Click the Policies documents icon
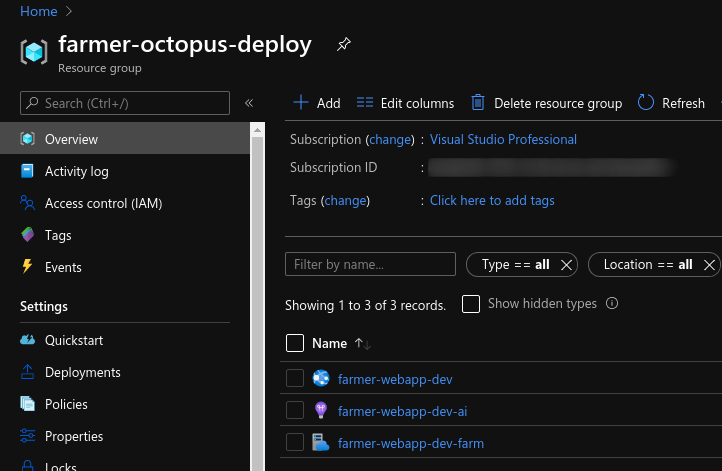Viewport: 722px width, 471px height. pyautogui.click(x=28, y=404)
